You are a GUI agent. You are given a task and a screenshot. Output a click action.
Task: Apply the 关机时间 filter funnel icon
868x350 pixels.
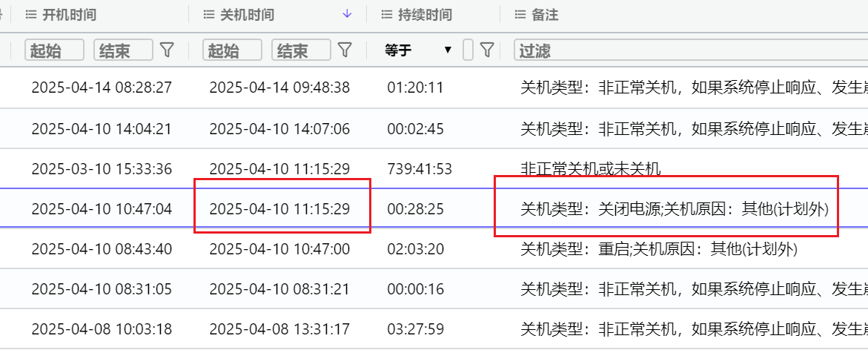[345, 50]
